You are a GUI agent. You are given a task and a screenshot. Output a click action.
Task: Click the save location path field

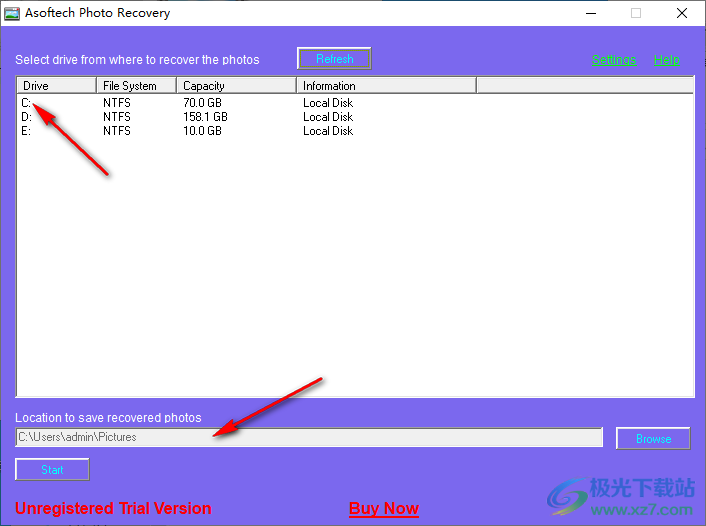[309, 437]
